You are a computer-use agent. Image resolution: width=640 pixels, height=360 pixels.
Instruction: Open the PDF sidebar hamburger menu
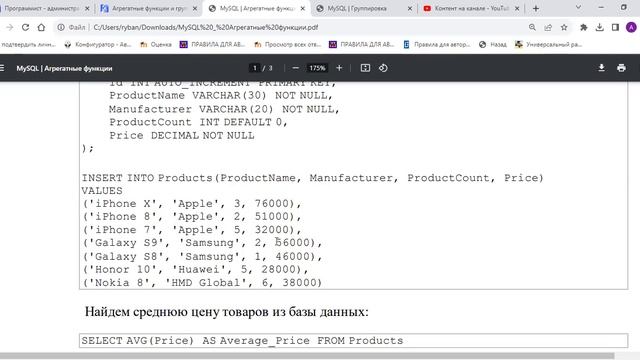2,68
